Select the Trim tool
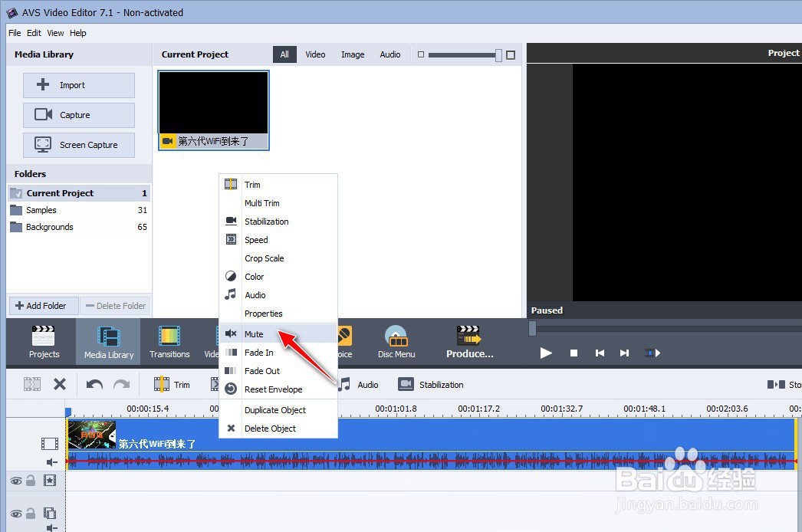This screenshot has width=802, height=532. click(175, 384)
